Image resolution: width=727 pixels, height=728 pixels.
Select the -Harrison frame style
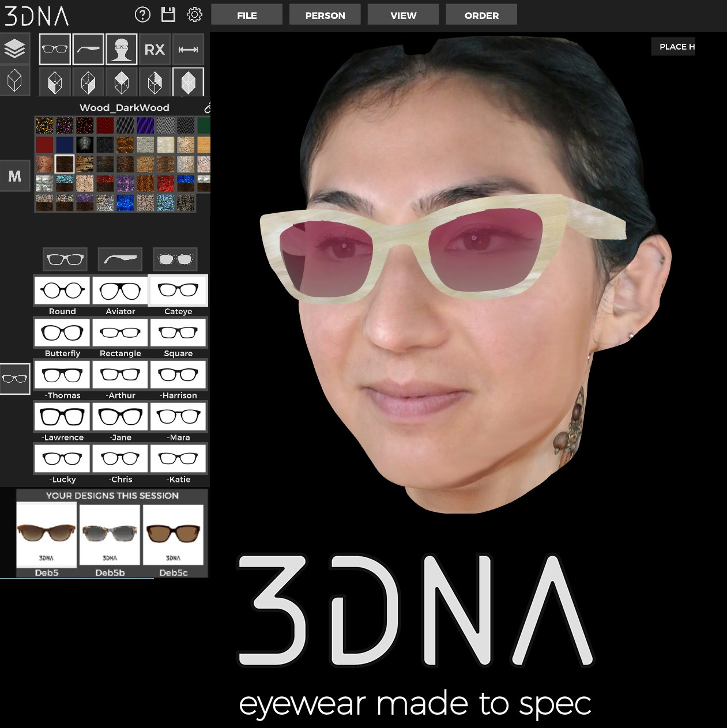[179, 375]
